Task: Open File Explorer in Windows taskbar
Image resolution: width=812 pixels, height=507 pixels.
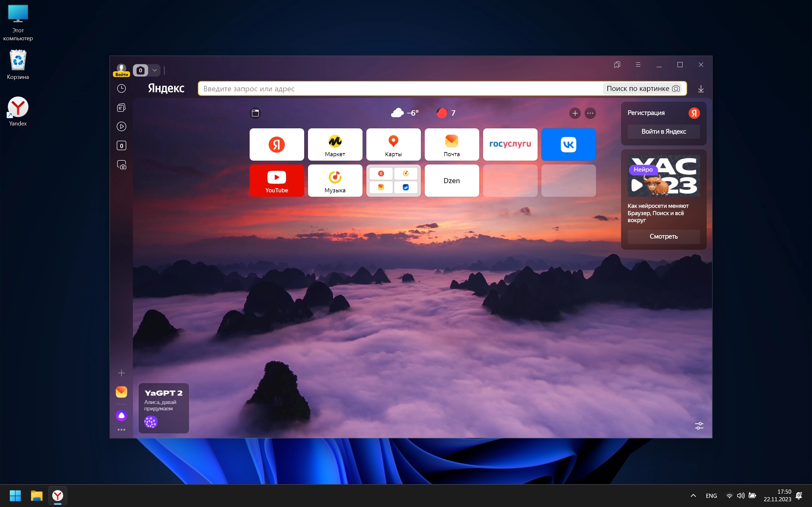Action: (x=36, y=496)
